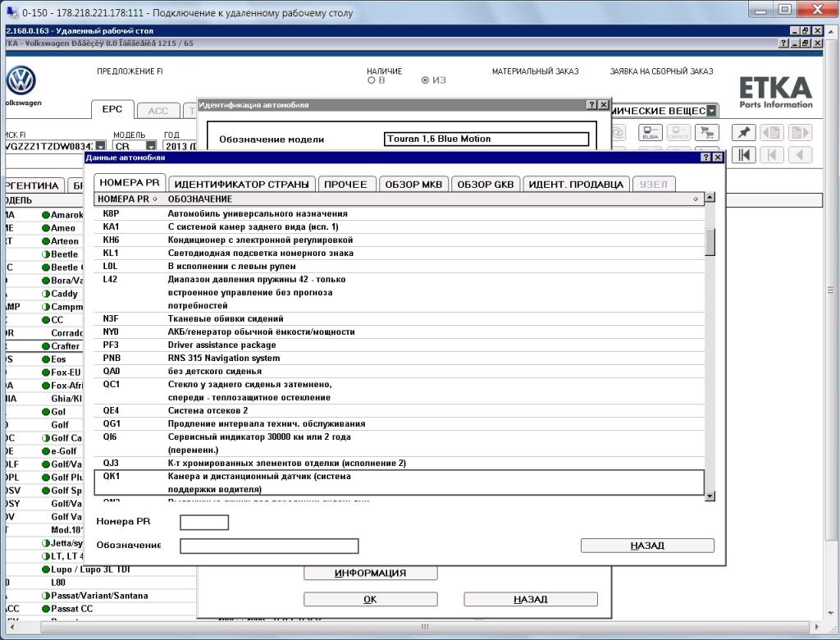Screen dimensions: 840x640
Task: Select the QK1 Камера и дистанционный датчик row
Action: tap(399, 482)
